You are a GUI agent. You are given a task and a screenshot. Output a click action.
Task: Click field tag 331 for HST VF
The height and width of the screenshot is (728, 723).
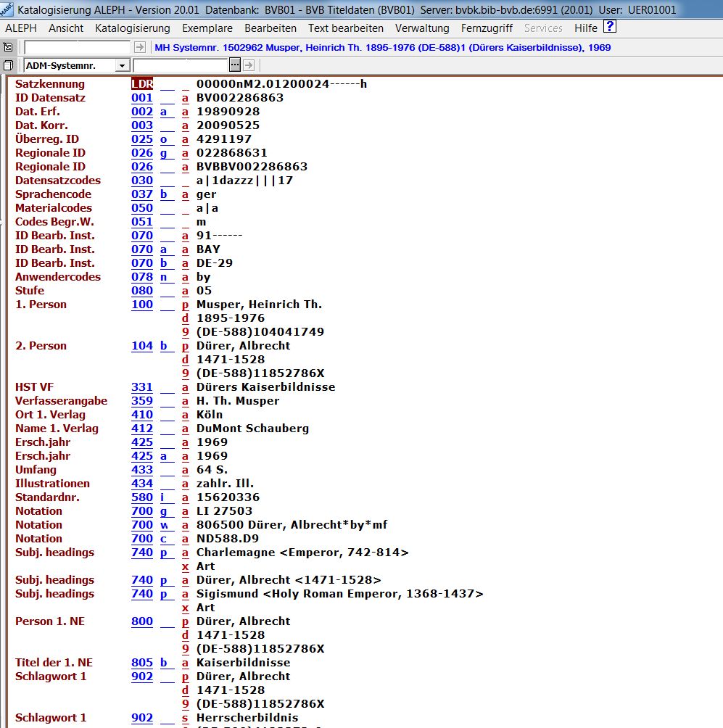(x=142, y=387)
